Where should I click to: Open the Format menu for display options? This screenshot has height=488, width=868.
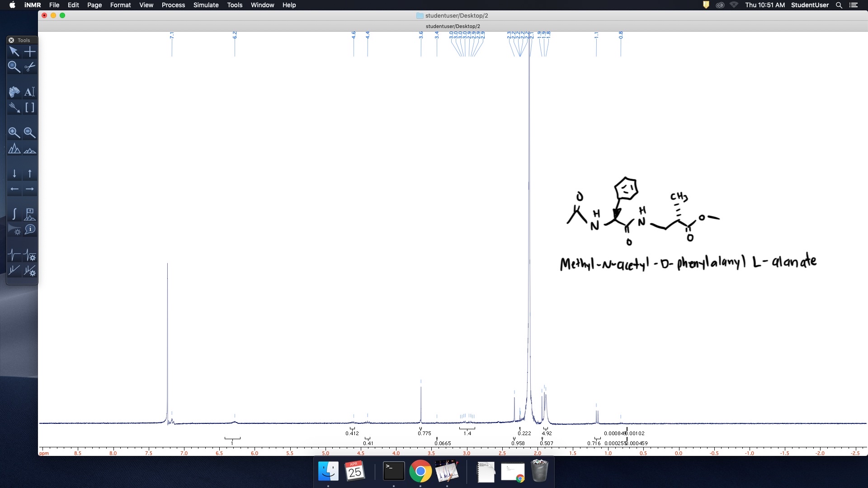[x=120, y=5]
